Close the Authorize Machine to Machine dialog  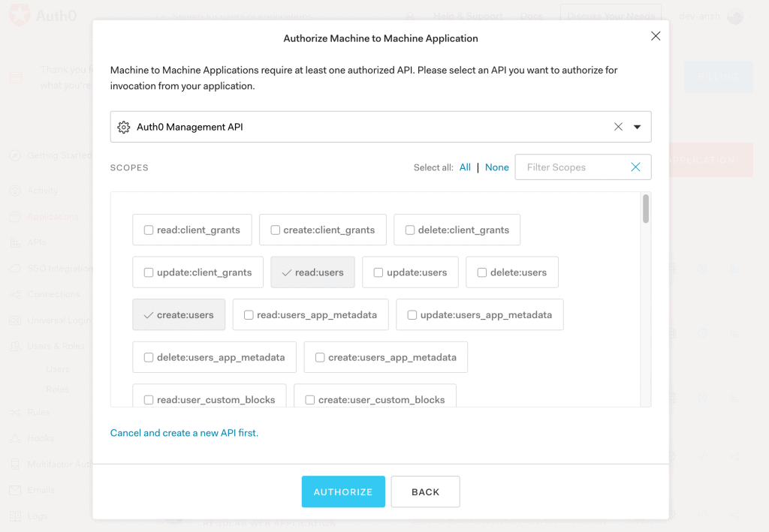(656, 36)
